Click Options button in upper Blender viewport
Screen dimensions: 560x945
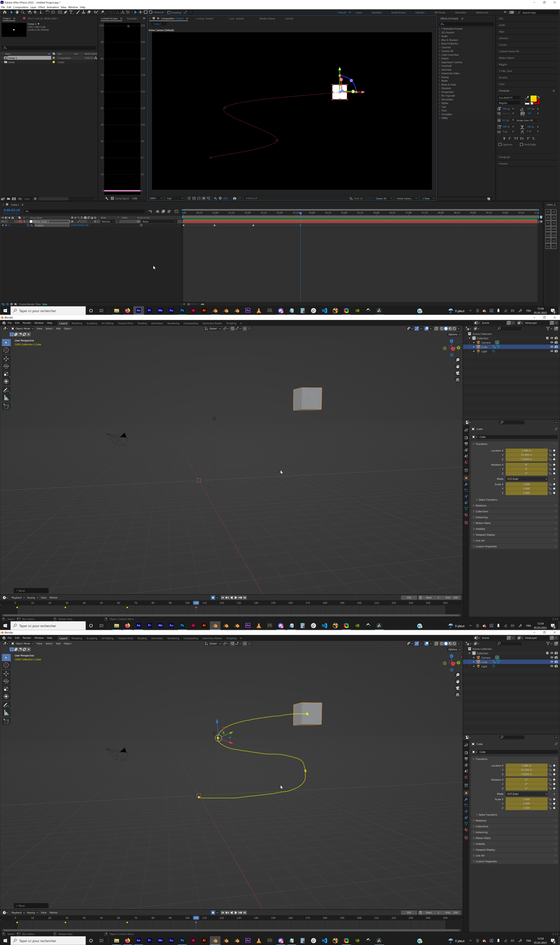[x=454, y=335]
